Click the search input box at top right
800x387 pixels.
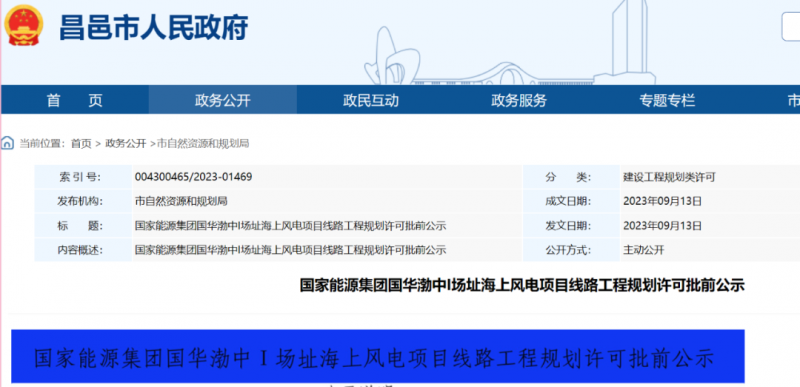[x=791, y=27]
